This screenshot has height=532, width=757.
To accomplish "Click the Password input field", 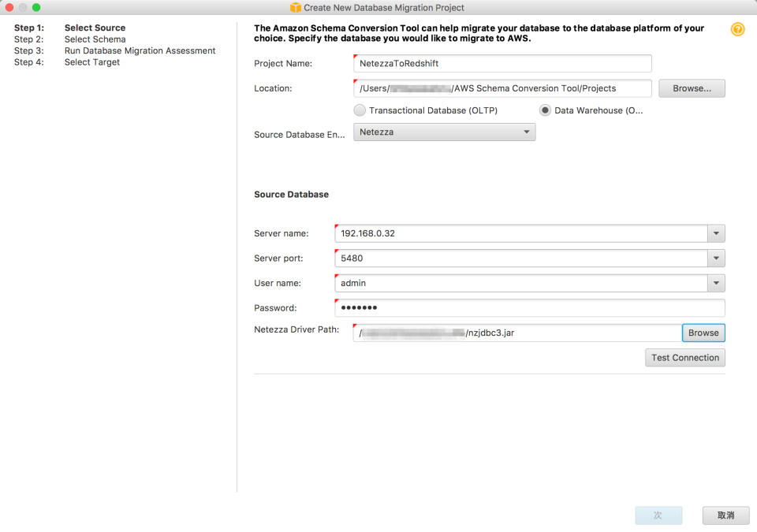I will [528, 307].
